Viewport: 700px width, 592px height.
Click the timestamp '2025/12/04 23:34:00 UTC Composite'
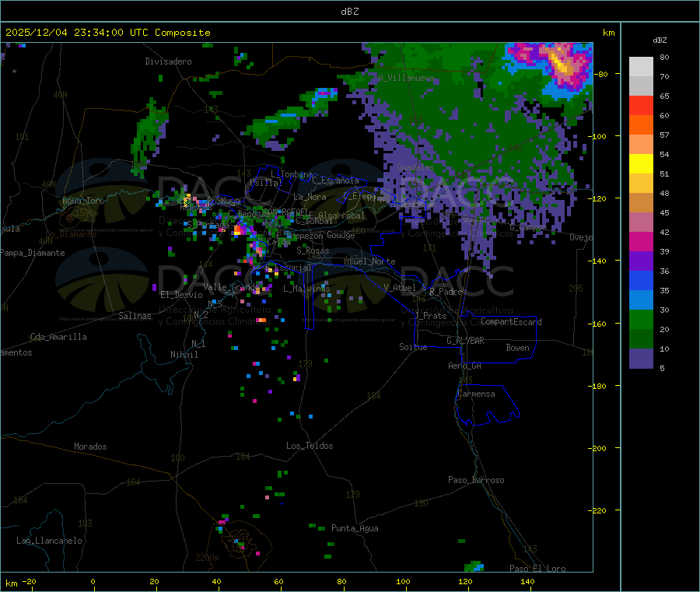tap(107, 33)
